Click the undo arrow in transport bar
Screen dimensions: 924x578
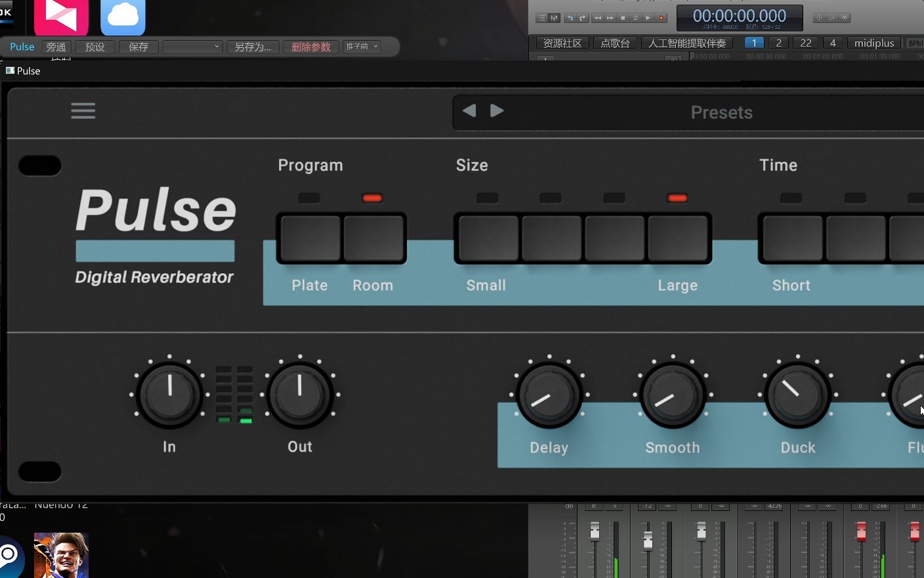pyautogui.click(x=570, y=18)
